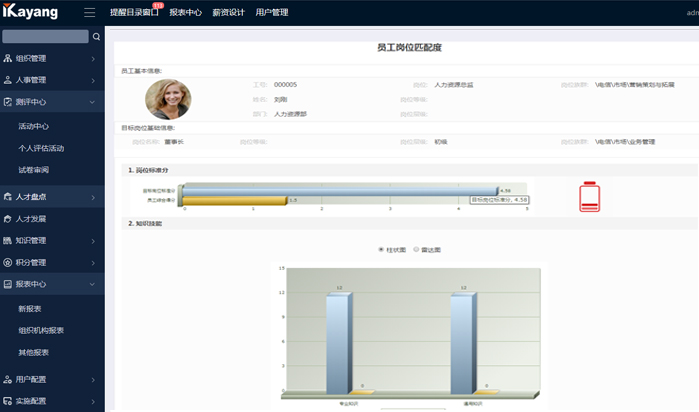Go to 个人评估活动 in the sidebar
The image size is (699, 412).
point(41,147)
